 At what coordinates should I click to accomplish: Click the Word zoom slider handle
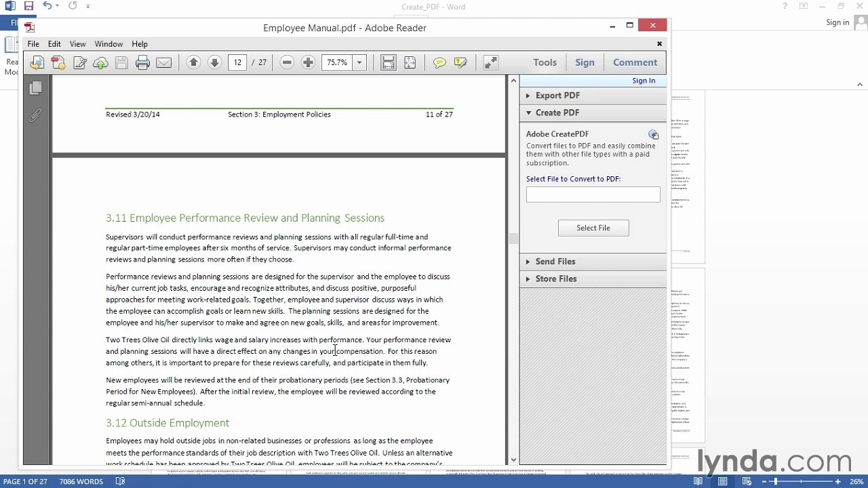click(x=775, y=481)
